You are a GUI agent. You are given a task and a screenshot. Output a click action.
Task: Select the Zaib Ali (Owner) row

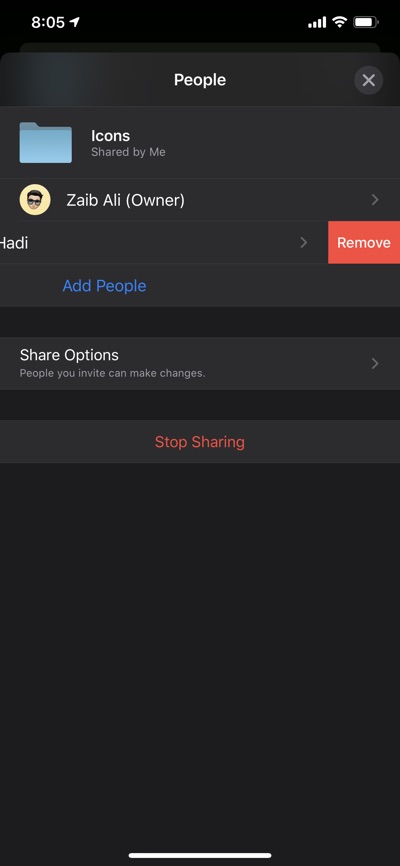[200, 200]
